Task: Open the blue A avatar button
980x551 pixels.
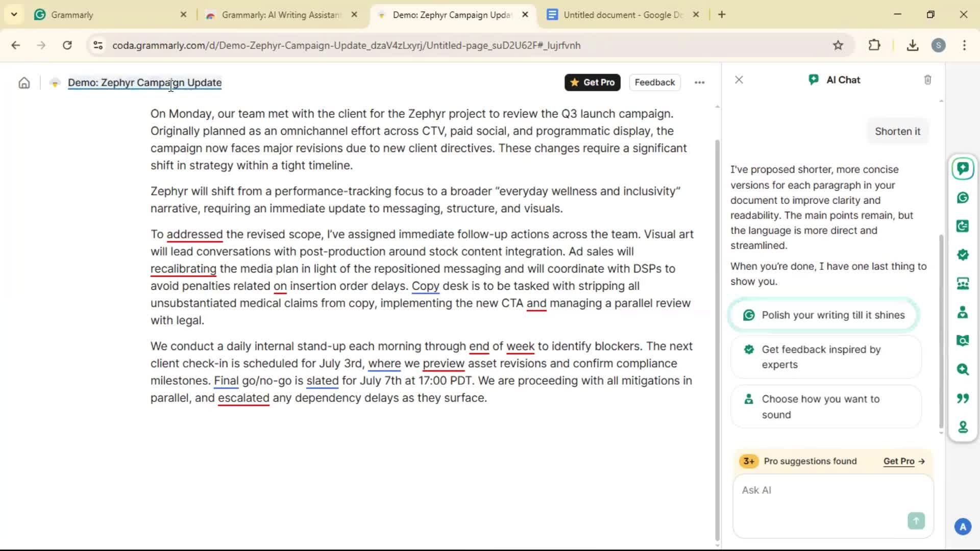Action: 963,527
